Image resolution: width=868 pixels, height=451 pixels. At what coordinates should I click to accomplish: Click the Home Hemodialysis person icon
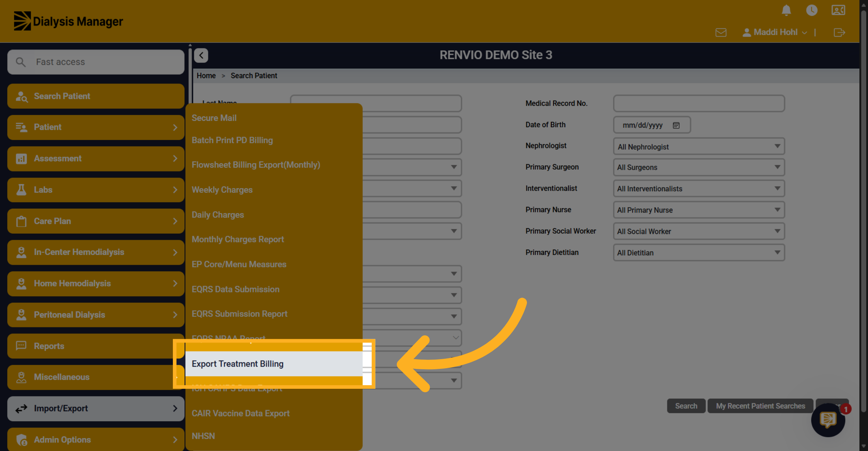point(21,284)
